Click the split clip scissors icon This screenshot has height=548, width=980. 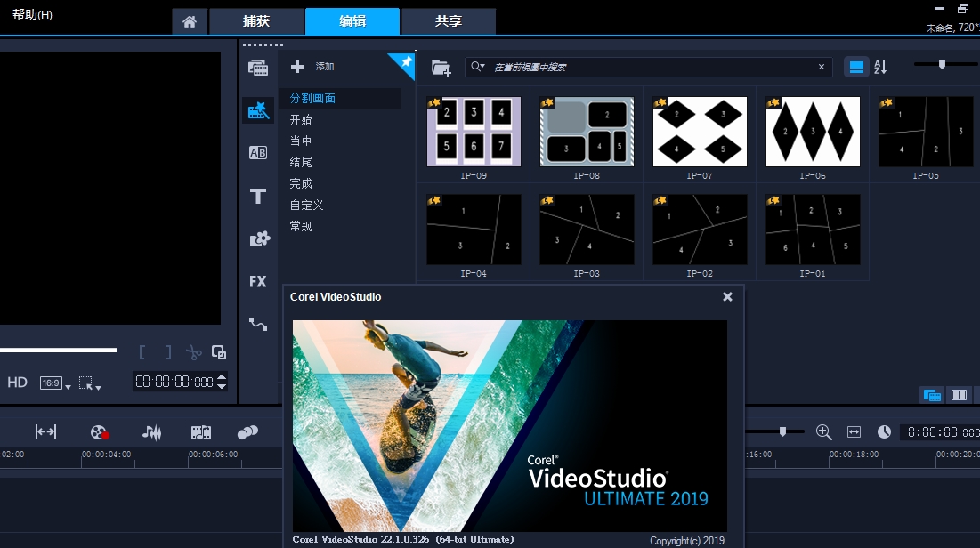pos(194,353)
